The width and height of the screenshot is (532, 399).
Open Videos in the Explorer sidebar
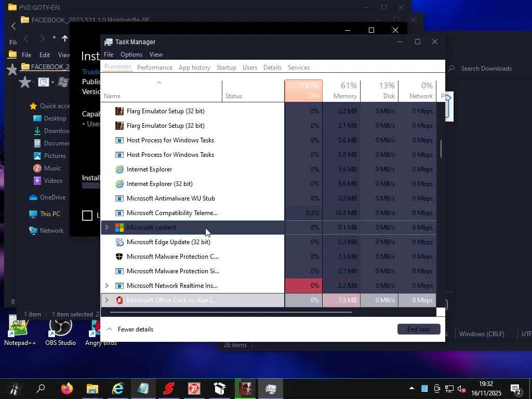click(47, 181)
